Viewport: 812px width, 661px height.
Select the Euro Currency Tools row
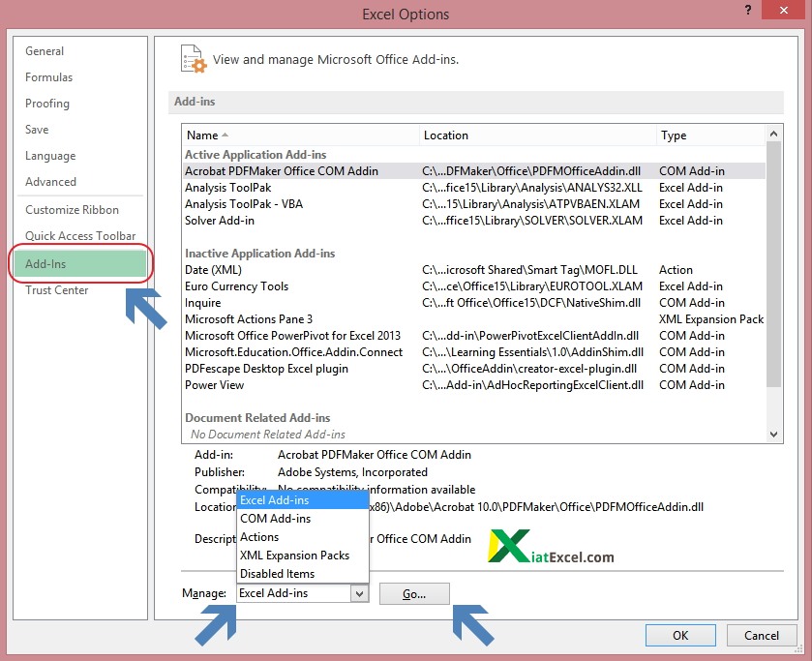pos(474,286)
